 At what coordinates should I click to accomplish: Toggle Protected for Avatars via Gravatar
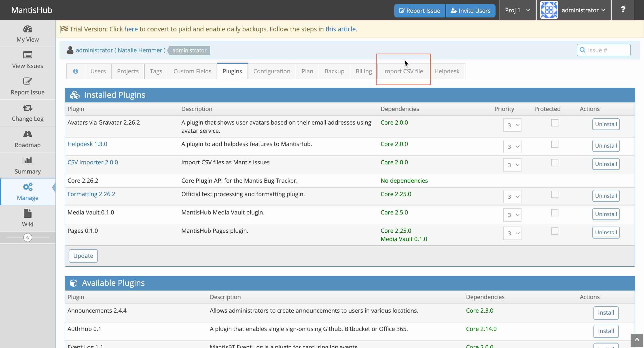(x=555, y=123)
